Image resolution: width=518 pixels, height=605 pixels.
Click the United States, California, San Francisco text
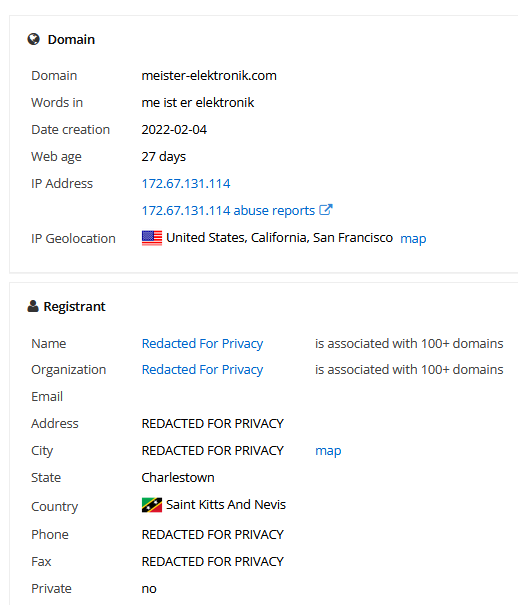(279, 238)
